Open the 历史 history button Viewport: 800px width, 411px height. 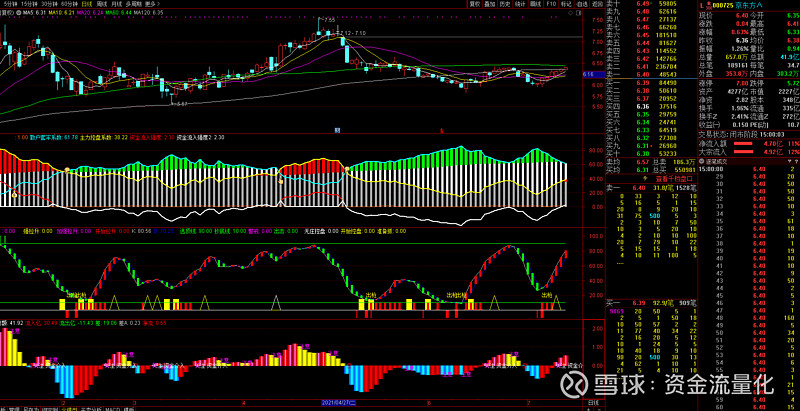[505, 4]
